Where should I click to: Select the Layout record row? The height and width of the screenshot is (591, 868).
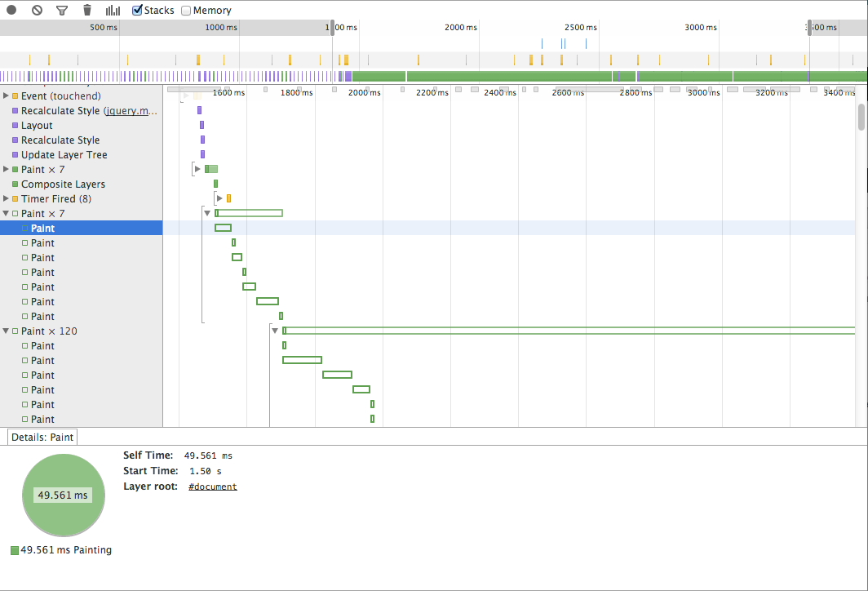pyautogui.click(x=37, y=126)
